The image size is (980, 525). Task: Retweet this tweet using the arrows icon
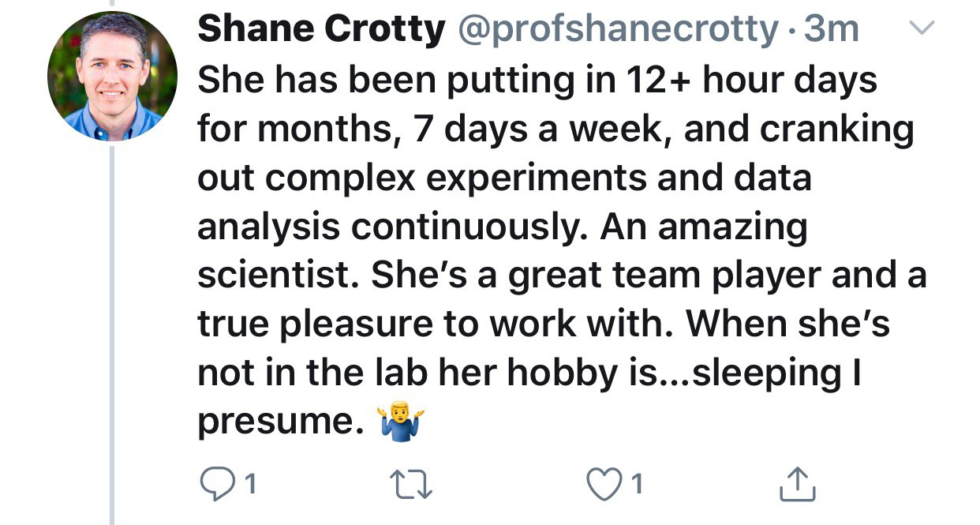point(413,484)
